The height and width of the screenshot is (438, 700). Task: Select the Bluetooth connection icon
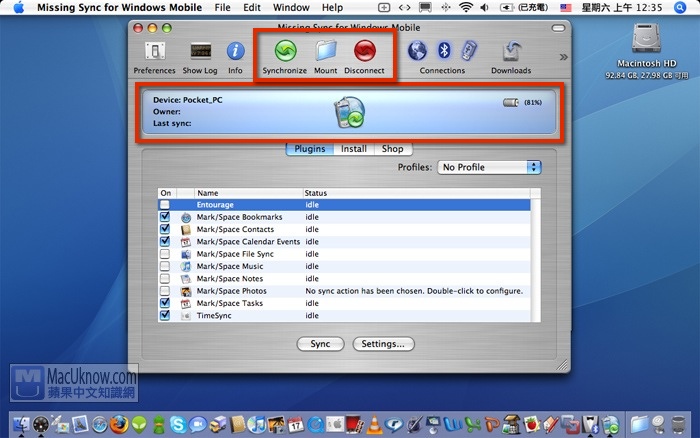443,51
